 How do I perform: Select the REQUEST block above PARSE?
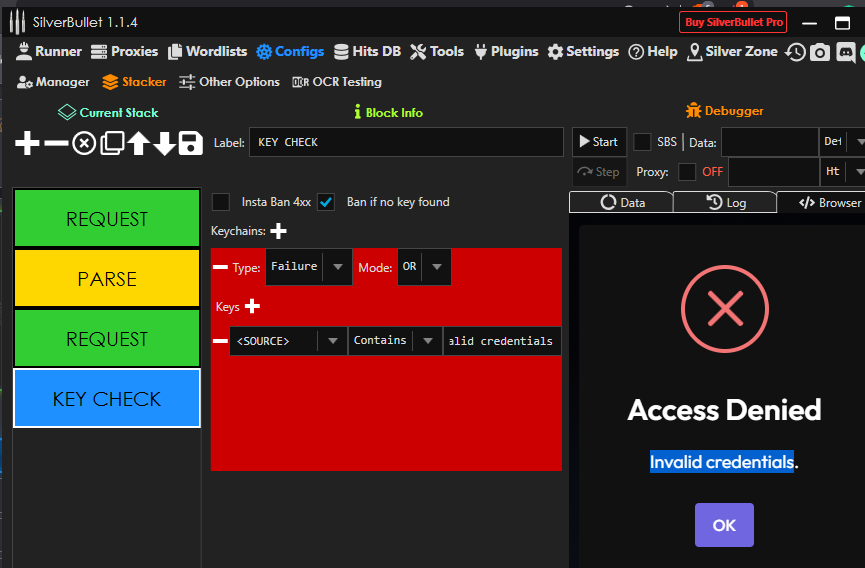coord(107,218)
